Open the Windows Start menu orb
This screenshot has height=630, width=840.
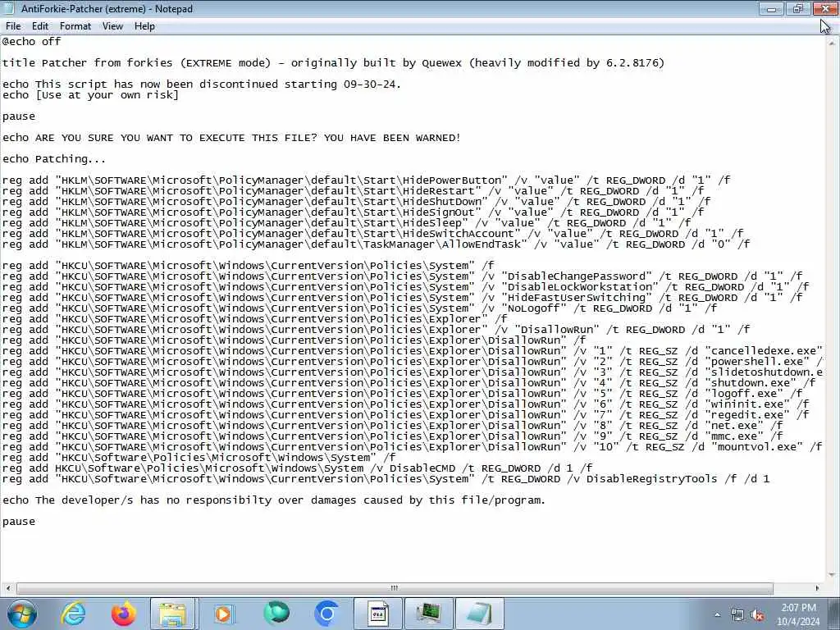[21, 614]
